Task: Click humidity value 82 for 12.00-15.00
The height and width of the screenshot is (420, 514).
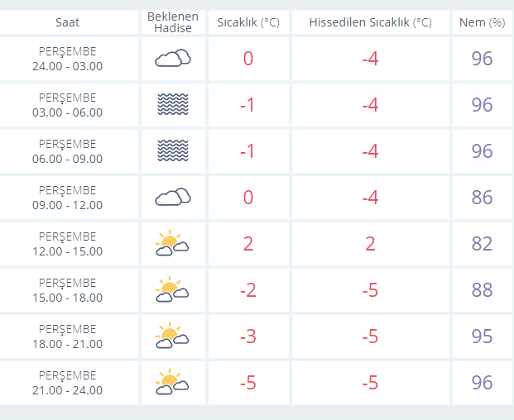Action: pos(482,244)
